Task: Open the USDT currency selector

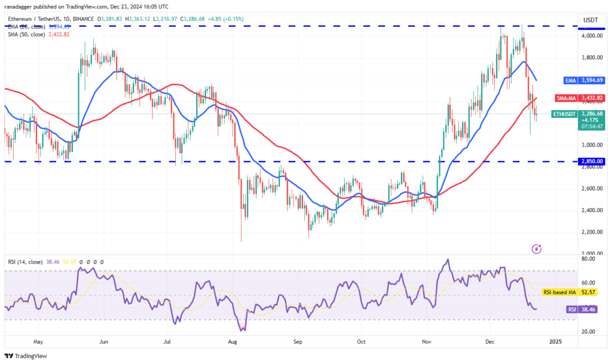Action: pos(589,21)
